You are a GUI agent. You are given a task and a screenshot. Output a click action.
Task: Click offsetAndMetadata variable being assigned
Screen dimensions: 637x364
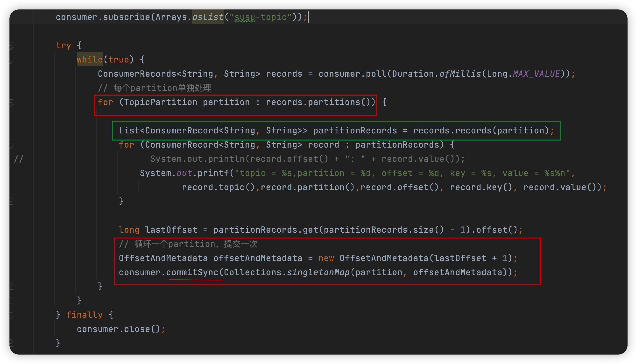[x=258, y=258]
